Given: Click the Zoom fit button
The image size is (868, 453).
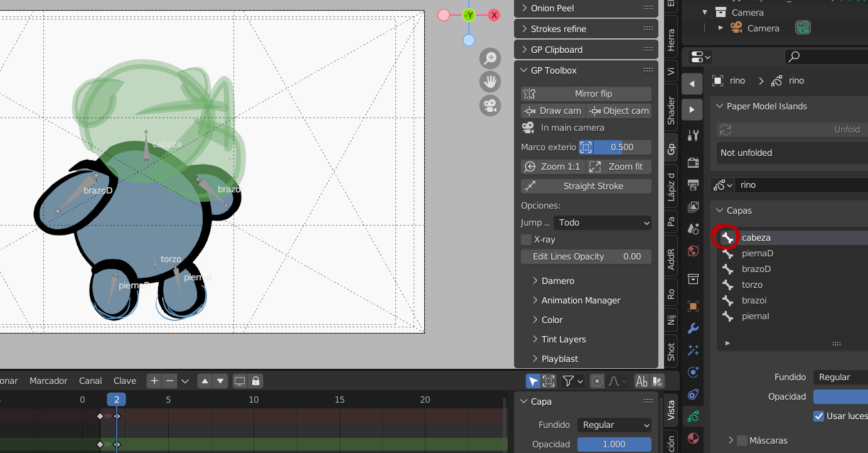Looking at the screenshot, I should click(x=619, y=166).
